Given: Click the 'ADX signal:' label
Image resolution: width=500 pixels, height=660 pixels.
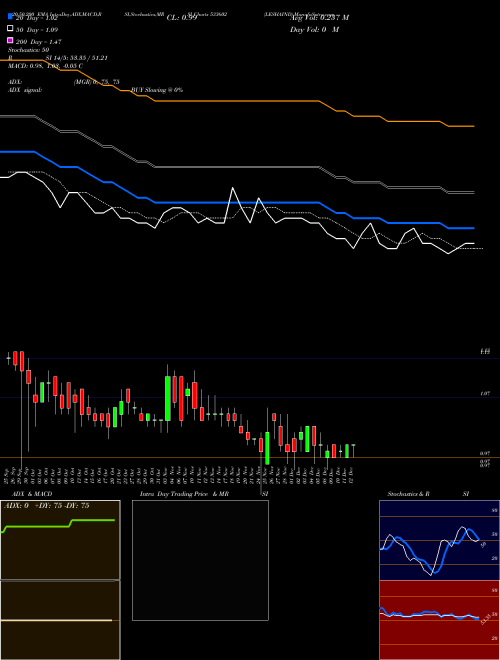Looking at the screenshot, I should tap(25, 90).
